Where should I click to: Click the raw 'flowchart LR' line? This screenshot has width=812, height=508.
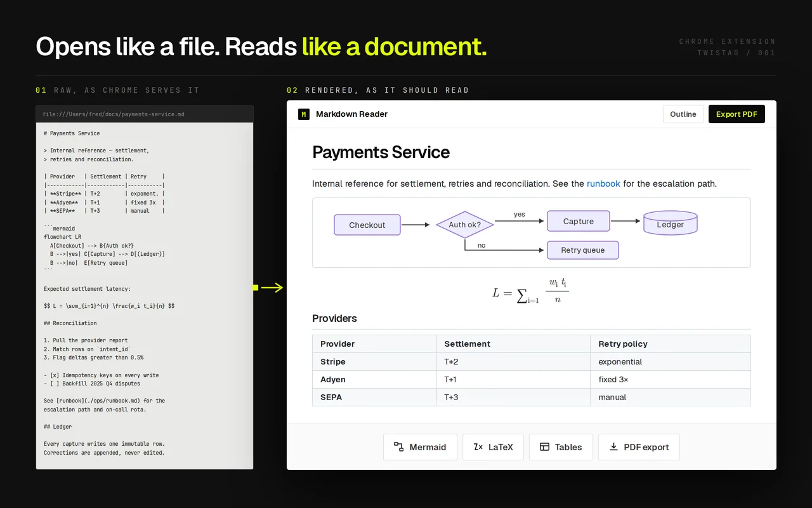[x=62, y=237]
